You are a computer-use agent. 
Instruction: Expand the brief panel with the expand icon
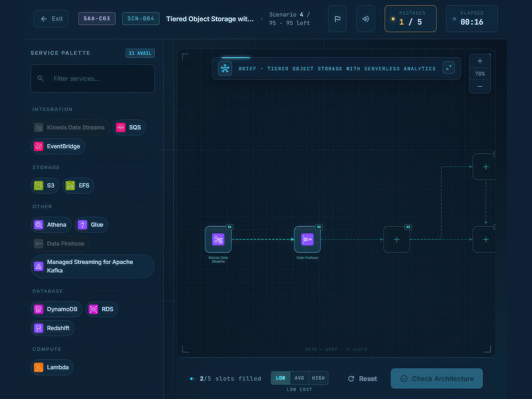[448, 68]
